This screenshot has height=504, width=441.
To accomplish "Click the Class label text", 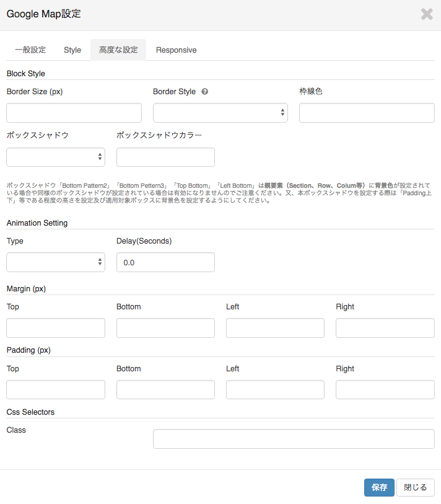I will (16, 430).
